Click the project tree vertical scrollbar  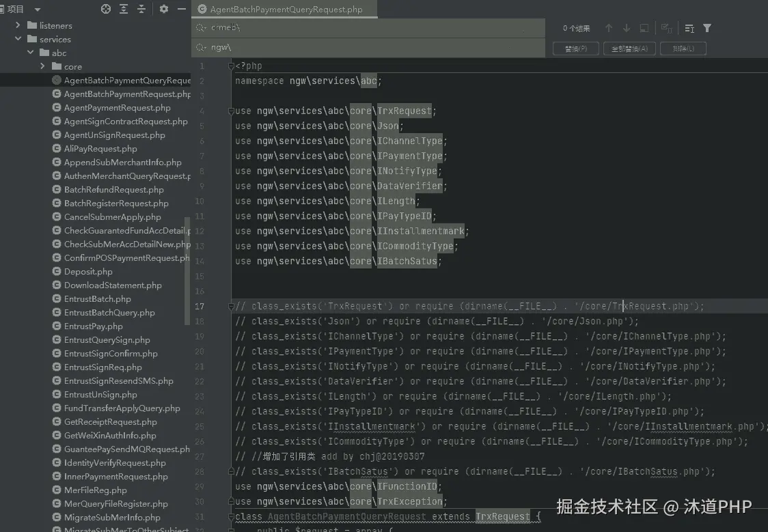coord(187,270)
